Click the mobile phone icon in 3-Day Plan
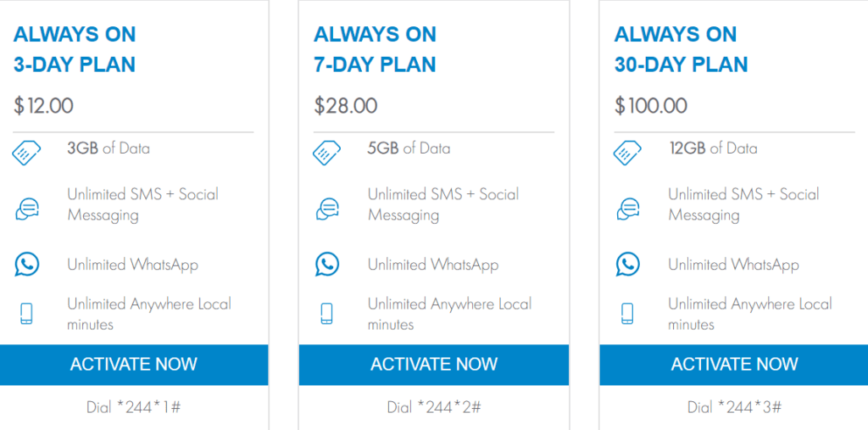Image resolution: width=868 pixels, height=430 pixels. click(26, 313)
